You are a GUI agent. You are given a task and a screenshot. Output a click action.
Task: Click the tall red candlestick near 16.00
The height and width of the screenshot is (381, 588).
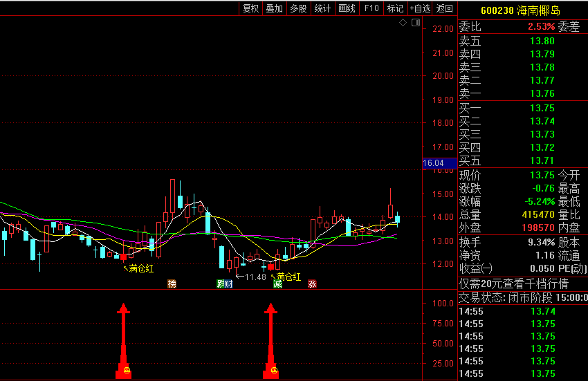(x=172, y=196)
